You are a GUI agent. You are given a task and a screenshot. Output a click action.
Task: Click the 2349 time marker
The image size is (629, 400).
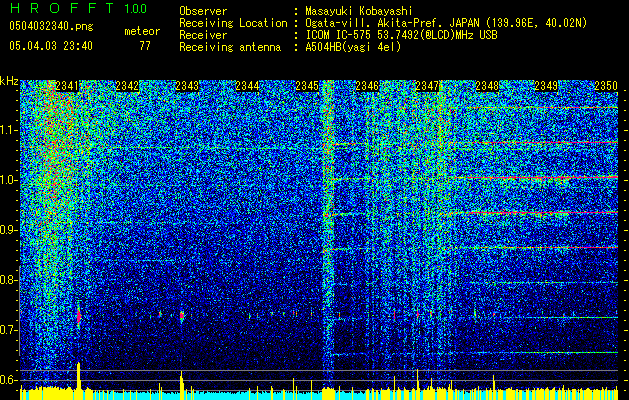546,86
